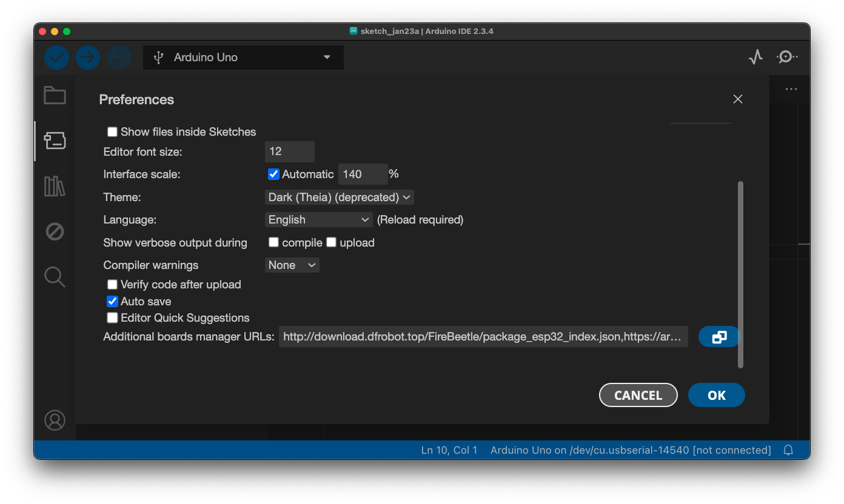The width and height of the screenshot is (844, 504).
Task: Enable verbose output during upload
Action: click(x=331, y=242)
